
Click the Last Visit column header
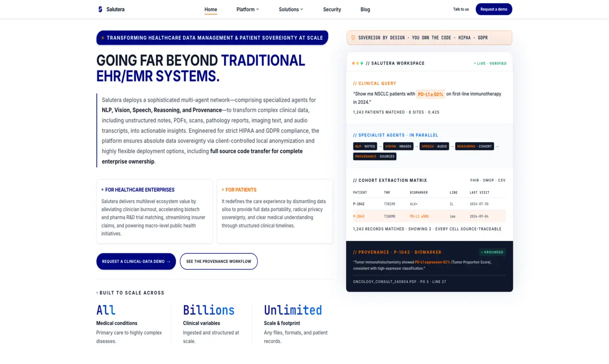click(x=480, y=193)
